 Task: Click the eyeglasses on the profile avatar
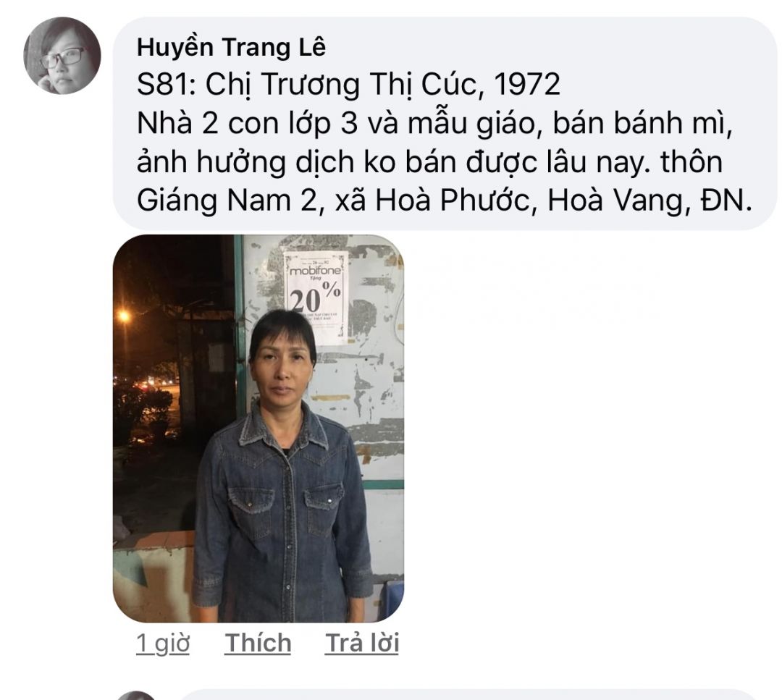pos(63,58)
